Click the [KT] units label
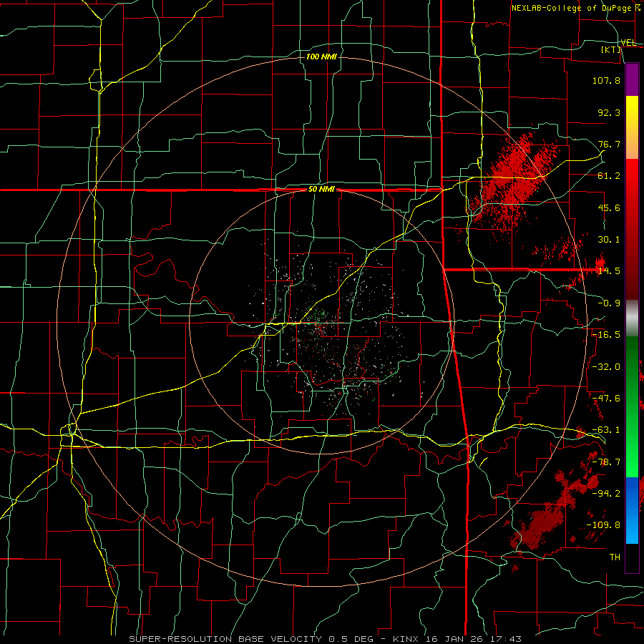Viewport: 644px width, 644px height. 611,50
